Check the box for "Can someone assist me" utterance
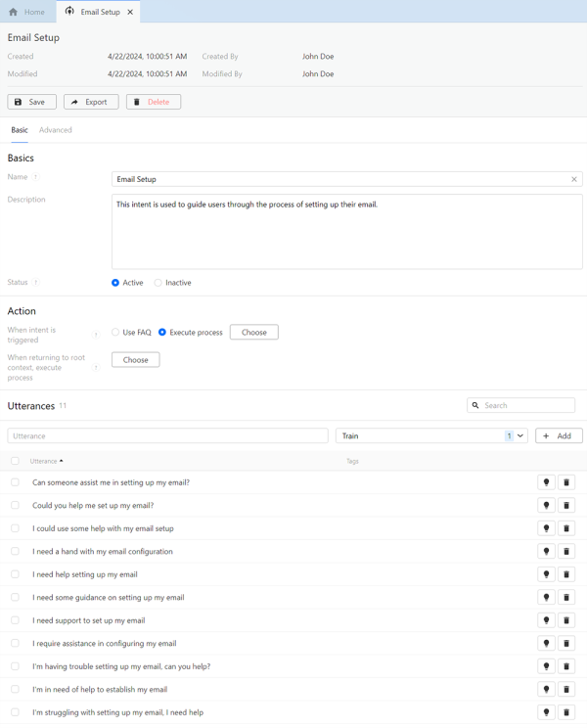 (x=15, y=482)
